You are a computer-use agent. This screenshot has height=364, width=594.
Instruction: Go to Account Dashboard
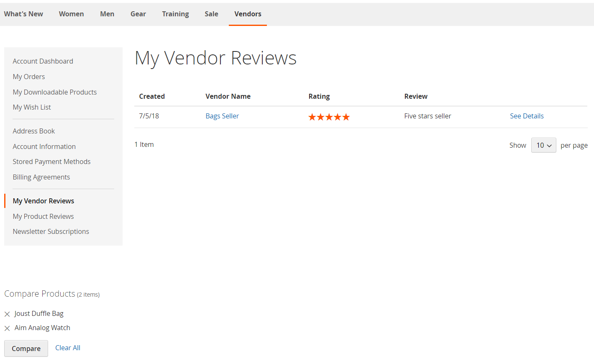coord(43,61)
